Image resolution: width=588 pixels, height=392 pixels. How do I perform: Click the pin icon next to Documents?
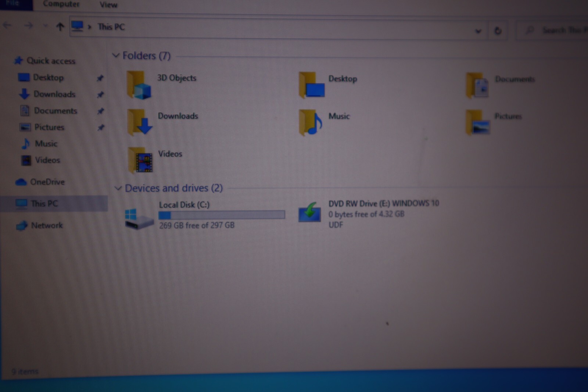[x=100, y=111]
